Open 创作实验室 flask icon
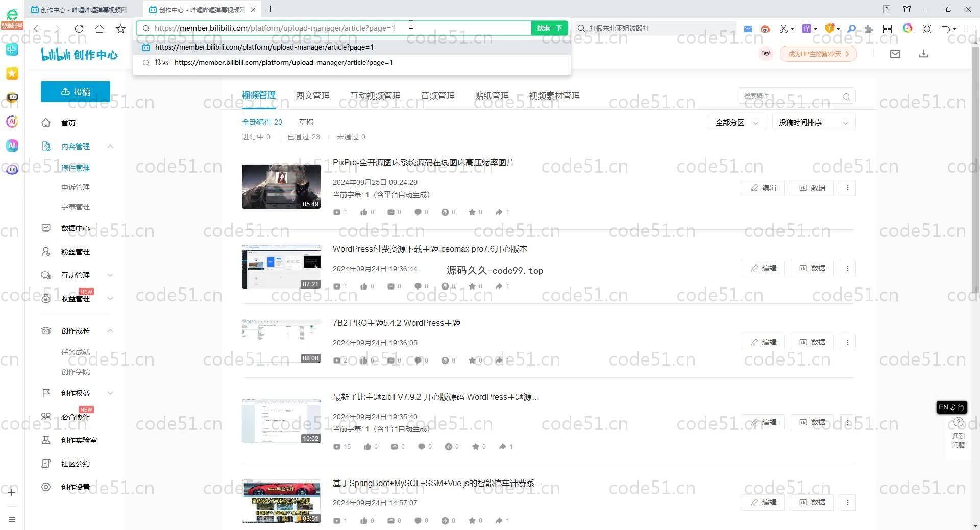The width and height of the screenshot is (980, 530). [46, 440]
